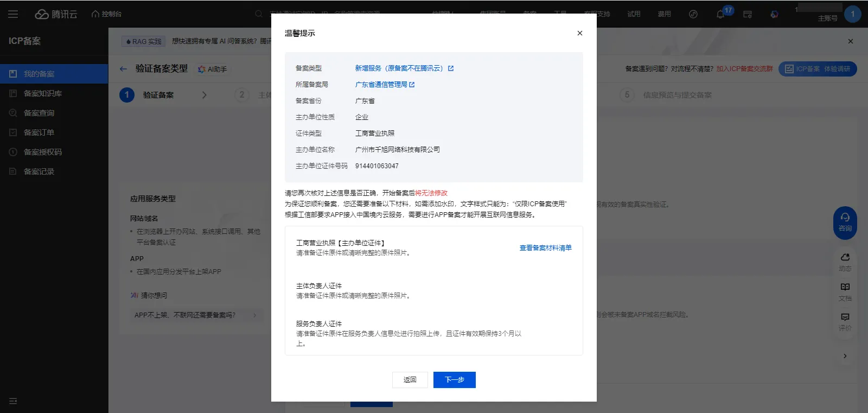Open 新增服务（原备案不在腾讯云）link
Screen dimensions: 868x413
399,68
